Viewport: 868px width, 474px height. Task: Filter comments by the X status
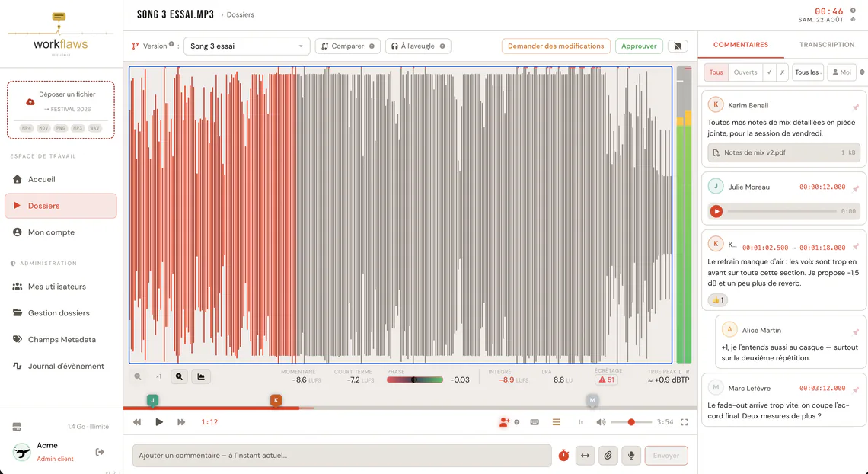click(782, 72)
